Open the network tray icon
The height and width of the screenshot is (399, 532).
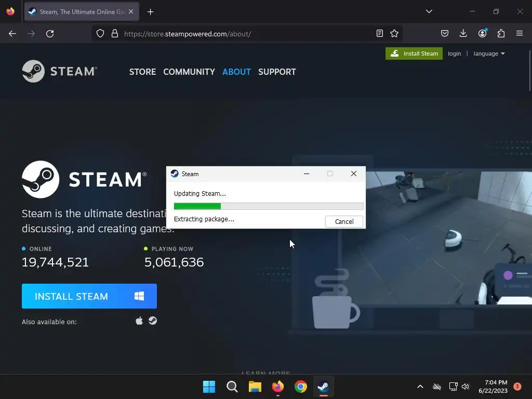pos(453,387)
